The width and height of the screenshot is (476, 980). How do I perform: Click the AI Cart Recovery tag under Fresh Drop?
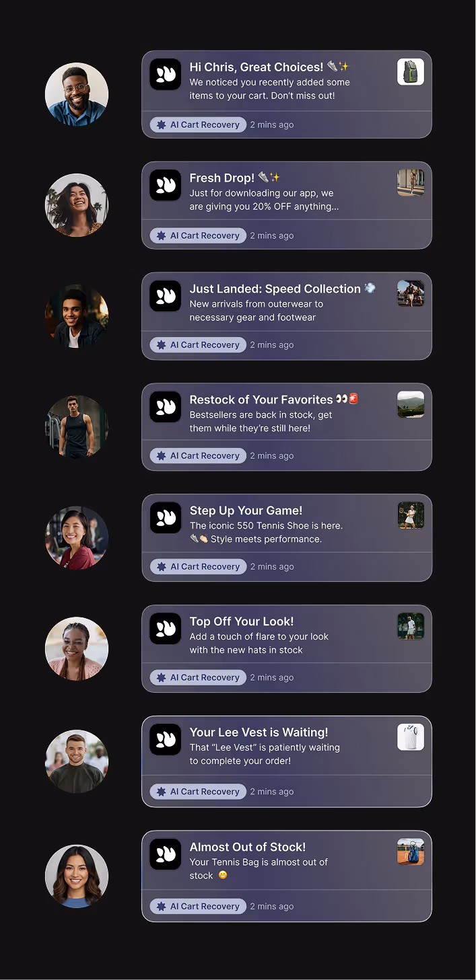198,235
